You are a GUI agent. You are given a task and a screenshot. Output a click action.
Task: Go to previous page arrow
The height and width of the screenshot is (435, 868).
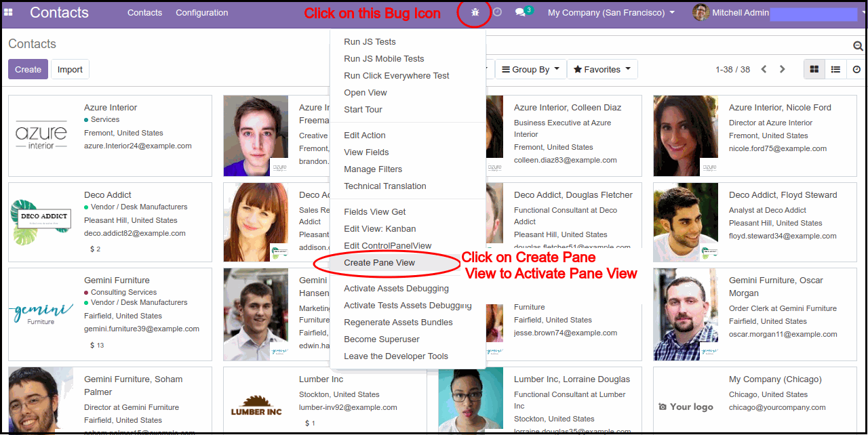764,69
